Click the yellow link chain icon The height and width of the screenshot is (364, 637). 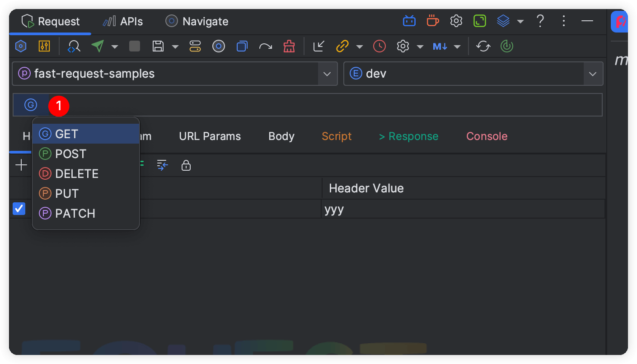click(x=342, y=47)
